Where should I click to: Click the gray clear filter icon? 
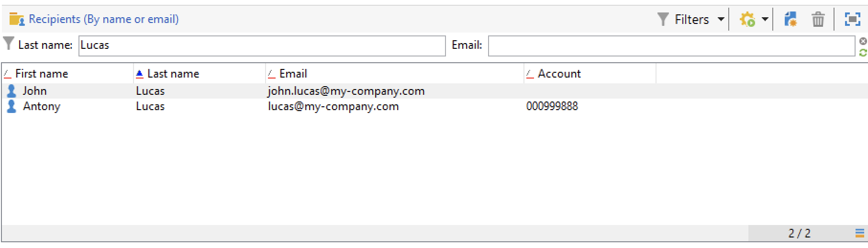(863, 41)
